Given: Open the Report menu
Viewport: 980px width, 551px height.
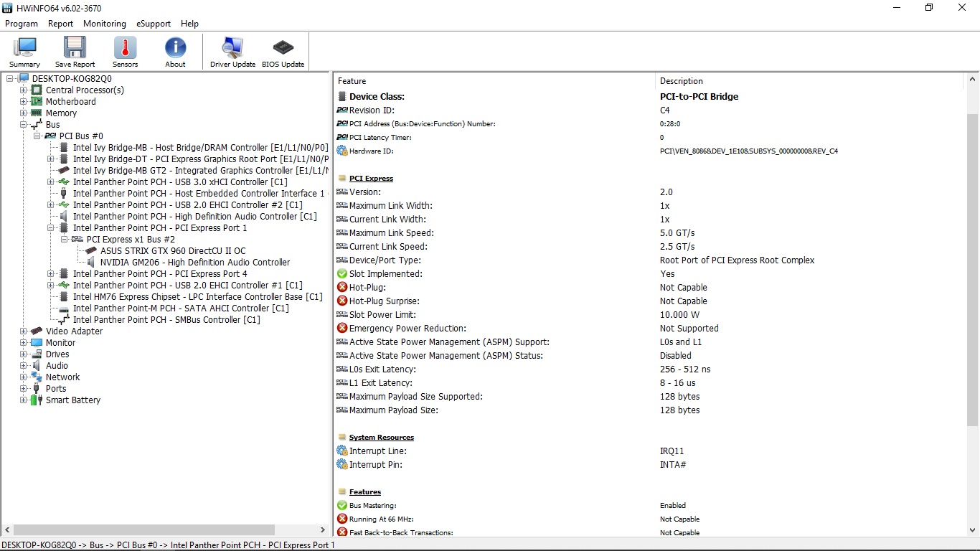Looking at the screenshot, I should tap(61, 24).
